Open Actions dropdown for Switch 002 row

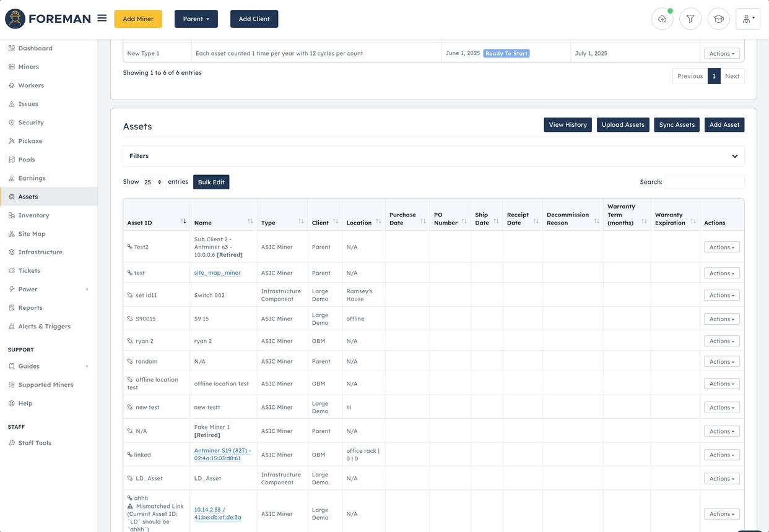click(x=722, y=295)
